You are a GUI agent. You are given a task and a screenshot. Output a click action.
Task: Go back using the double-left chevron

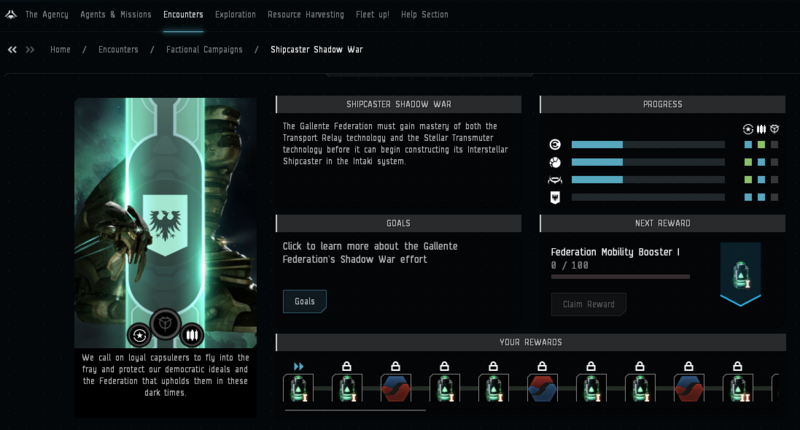pos(12,49)
